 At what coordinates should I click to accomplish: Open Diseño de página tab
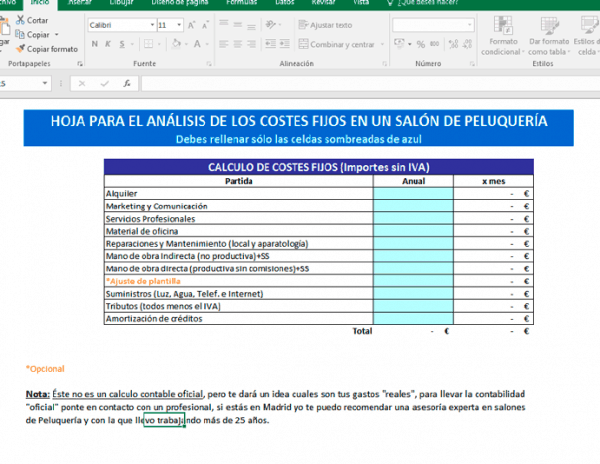click(x=180, y=3)
